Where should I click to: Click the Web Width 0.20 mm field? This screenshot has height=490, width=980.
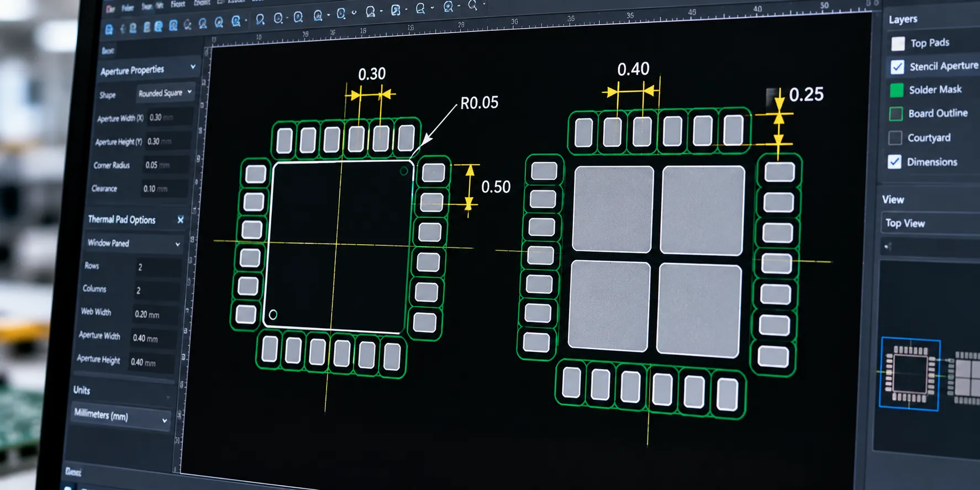(x=156, y=314)
